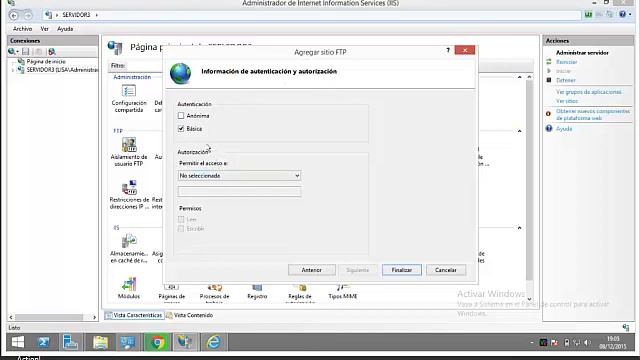This screenshot has height=360, width=640.
Task: Click Ver grupos de aplicaciones link
Action: (x=589, y=92)
